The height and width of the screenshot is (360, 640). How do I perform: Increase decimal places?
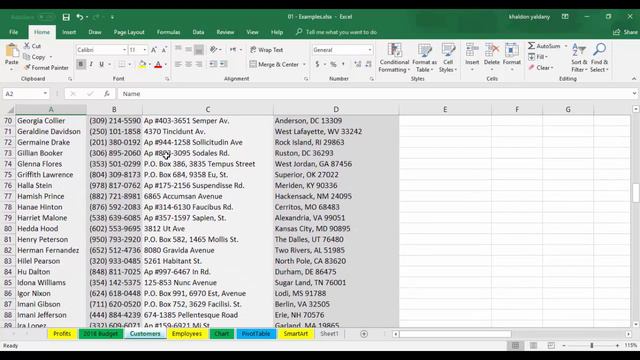pos(358,64)
